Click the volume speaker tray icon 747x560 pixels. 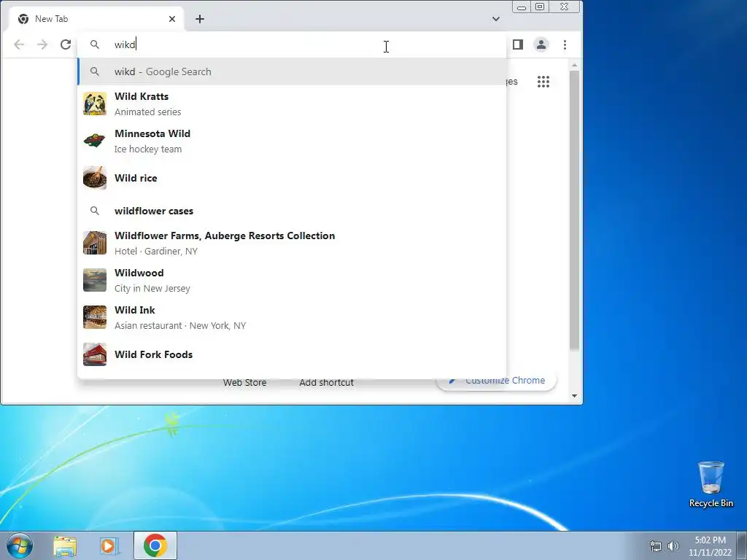pos(673,546)
